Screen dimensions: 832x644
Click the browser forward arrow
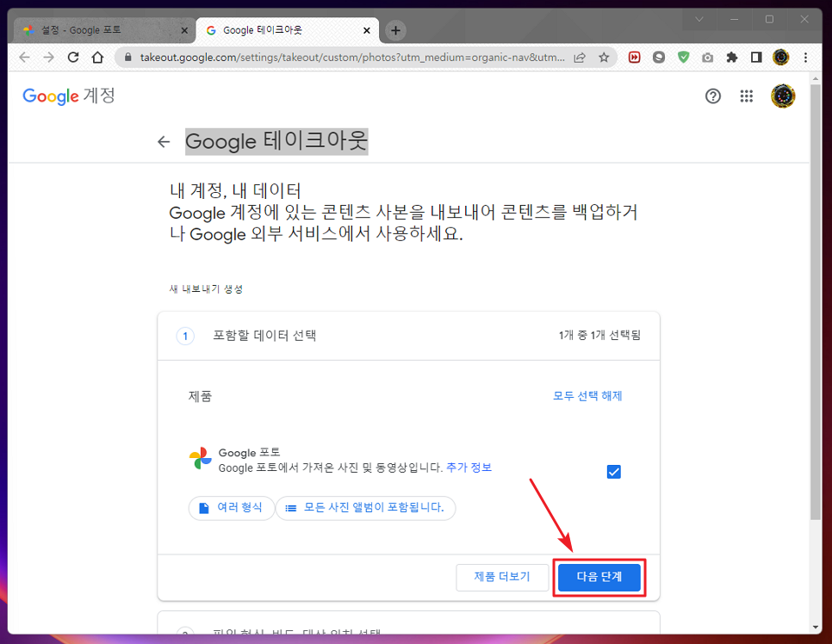tap(49, 58)
